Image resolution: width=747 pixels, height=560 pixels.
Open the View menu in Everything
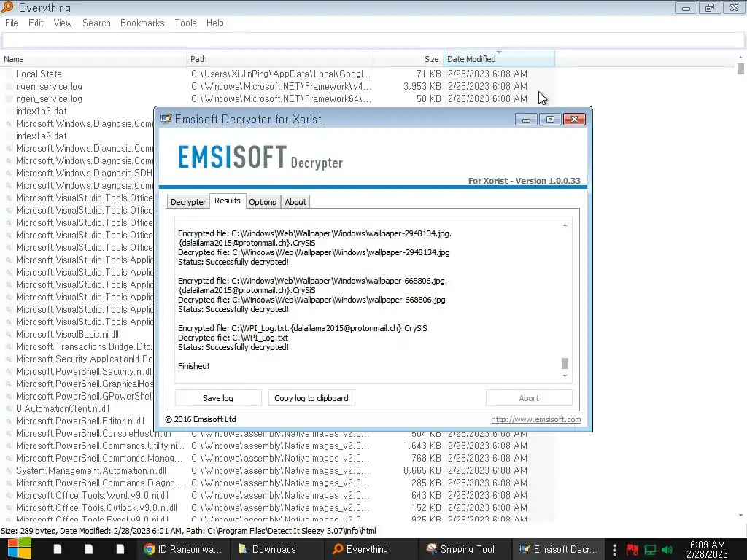(63, 23)
